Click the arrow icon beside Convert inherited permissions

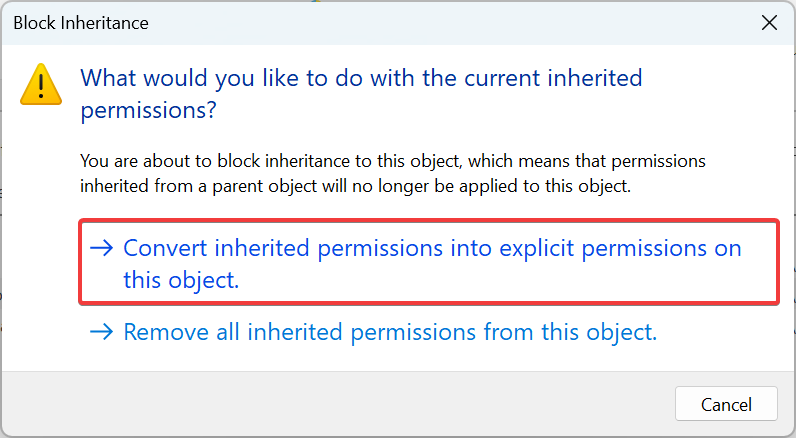pos(102,248)
